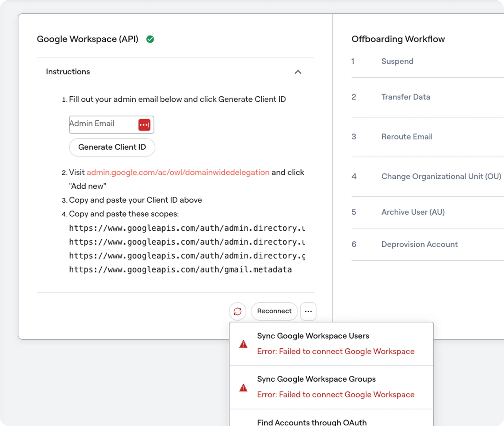Collapse the Instructions section chevron
The width and height of the screenshot is (504, 426).
[x=298, y=72]
